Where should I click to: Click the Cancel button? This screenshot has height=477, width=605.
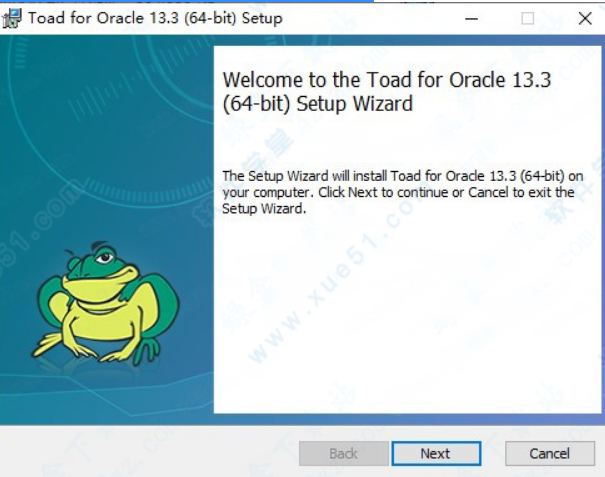549,453
